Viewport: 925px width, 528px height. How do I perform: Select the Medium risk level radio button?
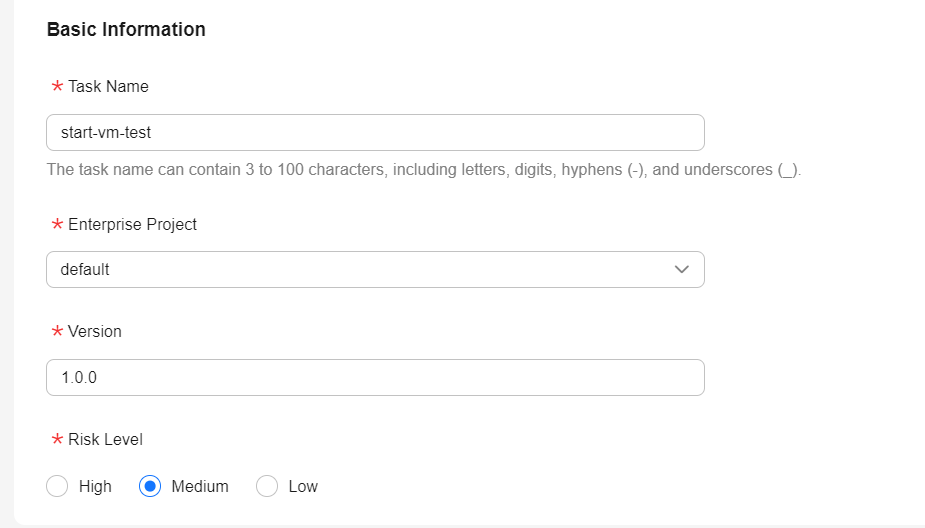(150, 486)
